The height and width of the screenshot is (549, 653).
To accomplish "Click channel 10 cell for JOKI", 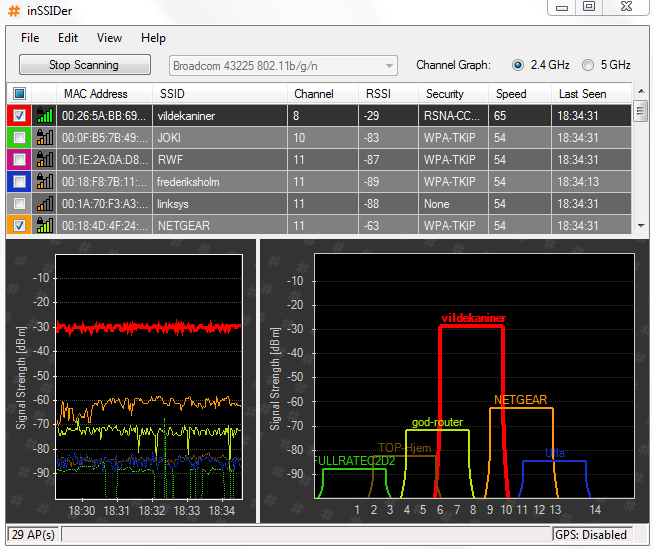I will click(x=323, y=137).
